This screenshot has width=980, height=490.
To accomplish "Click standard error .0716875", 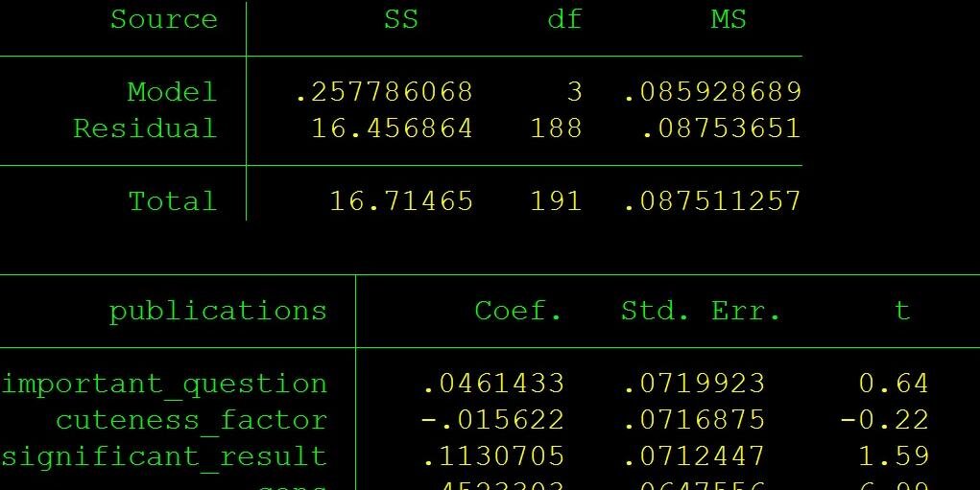I will [694, 419].
